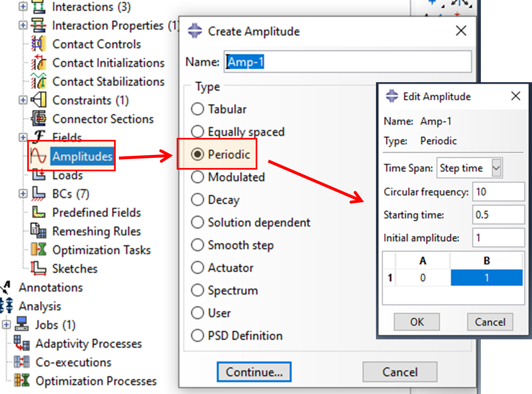Click the Contact Stabilizations icon
The width and height of the screenshot is (532, 394).
39,82
